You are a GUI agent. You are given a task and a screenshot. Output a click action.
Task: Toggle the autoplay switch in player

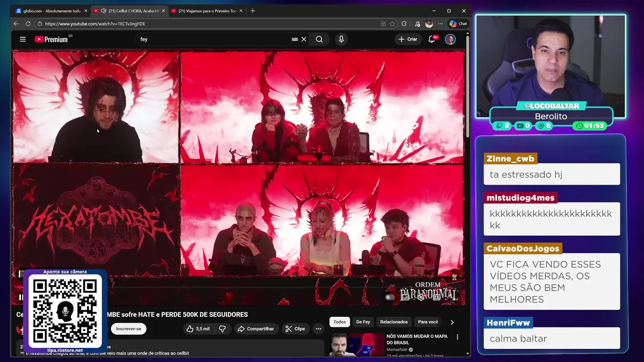(389, 297)
